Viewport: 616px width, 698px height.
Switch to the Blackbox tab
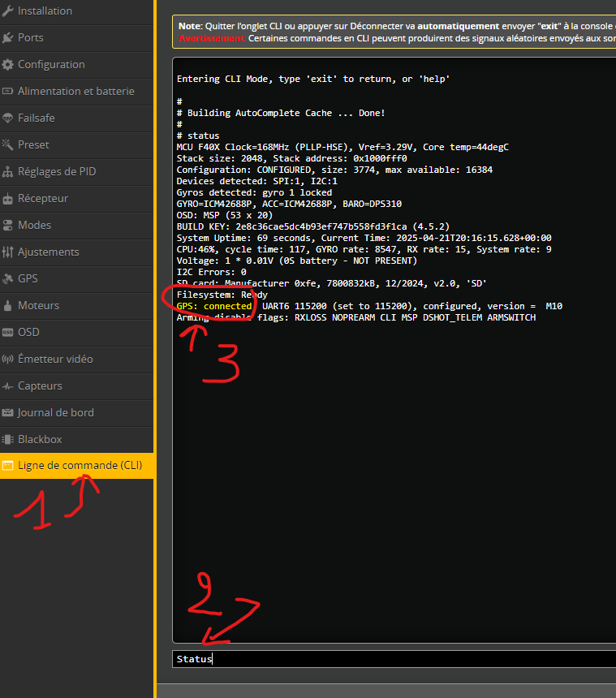pyautogui.click(x=40, y=439)
